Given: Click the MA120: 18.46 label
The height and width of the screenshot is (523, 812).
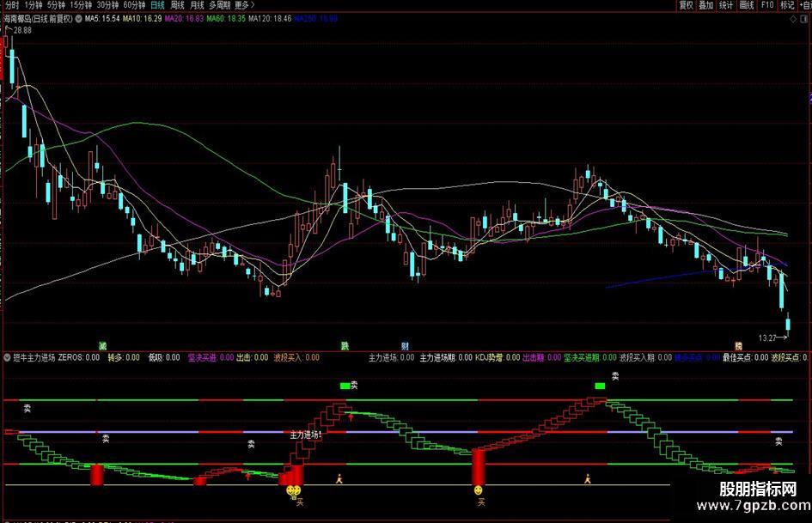Looking at the screenshot, I should tap(270, 19).
